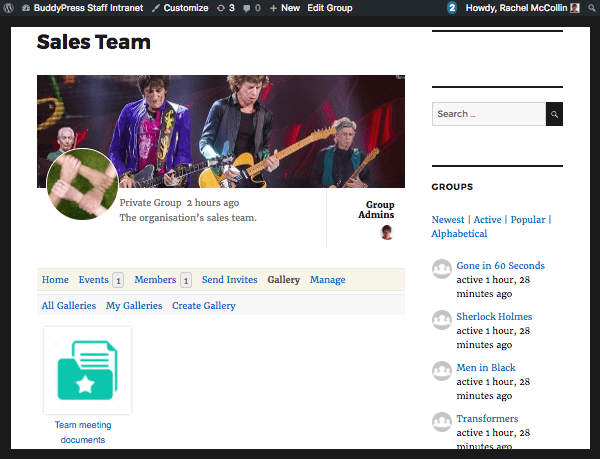Sort groups Alphabetical
This screenshot has height=459, width=600.
click(459, 234)
